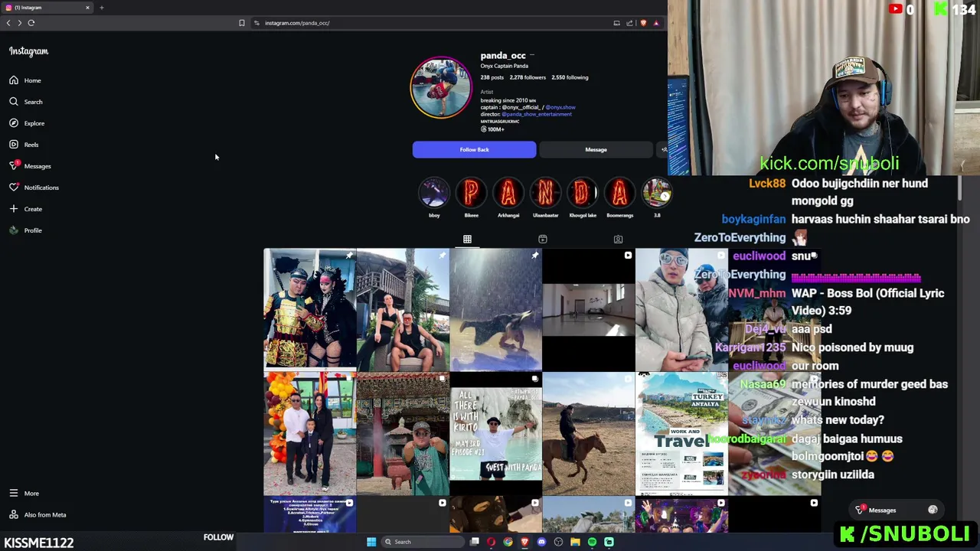Open Task View on the taskbar
This screenshot has height=551, width=980.
point(475,542)
